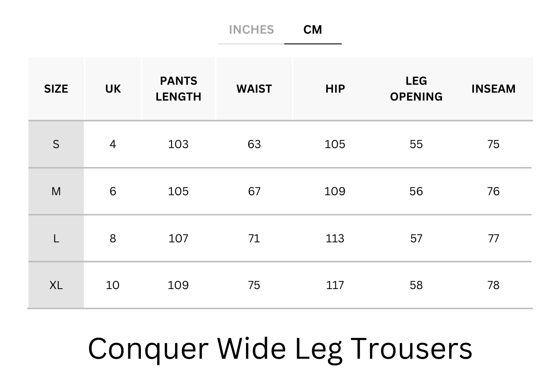Click the HIP column header

[335, 89]
